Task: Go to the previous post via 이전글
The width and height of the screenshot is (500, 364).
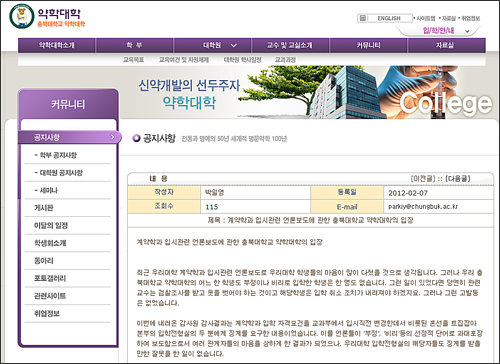Action: [423, 179]
